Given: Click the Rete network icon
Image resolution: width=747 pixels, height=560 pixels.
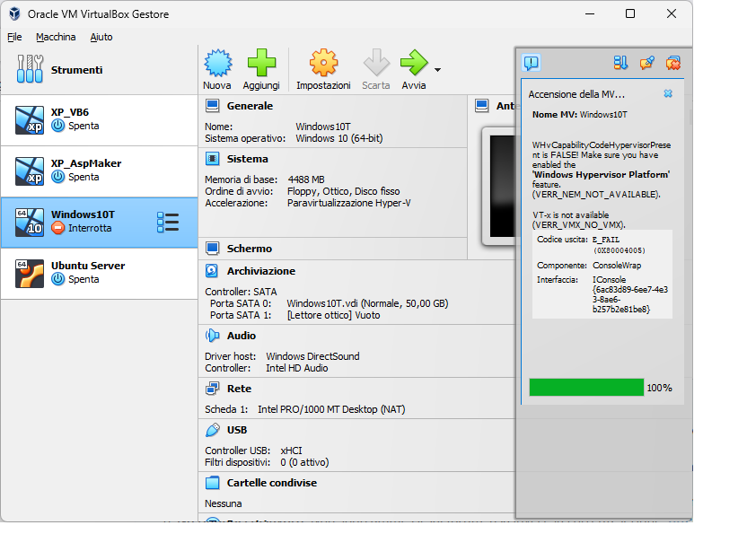Looking at the screenshot, I should (x=213, y=389).
